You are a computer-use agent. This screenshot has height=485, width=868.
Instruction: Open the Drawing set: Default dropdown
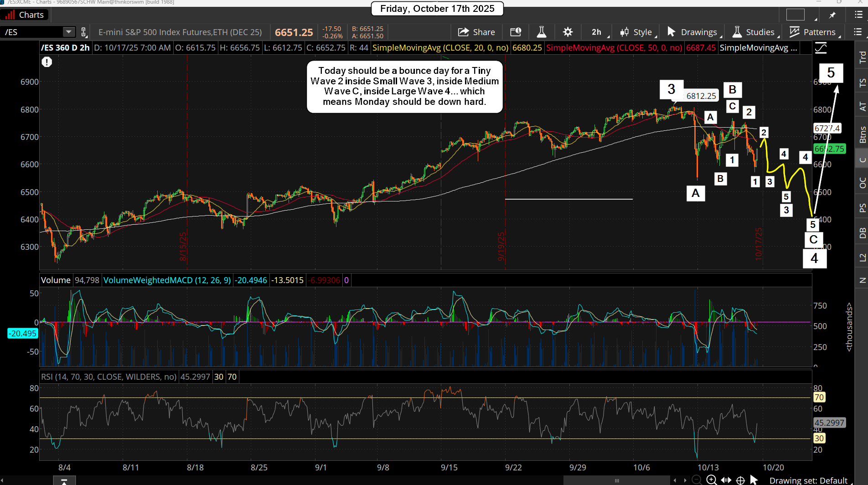pos(808,480)
